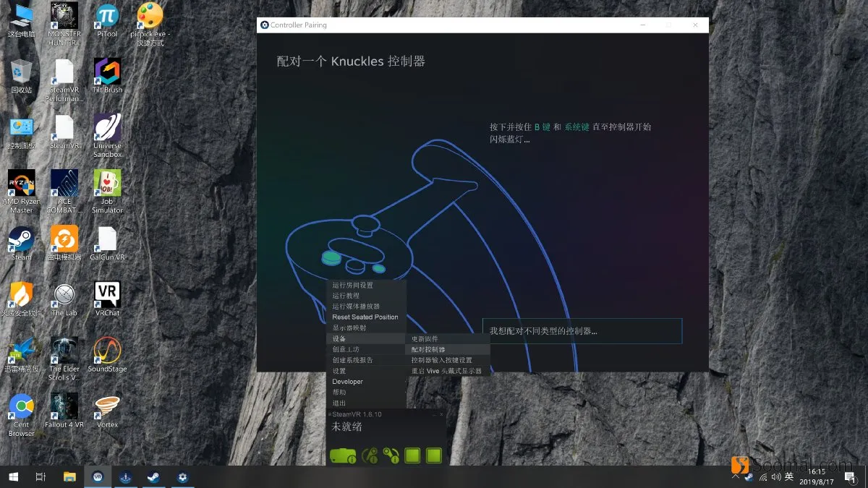Open Task View on the taskbar
868x488 pixels.
[41, 476]
